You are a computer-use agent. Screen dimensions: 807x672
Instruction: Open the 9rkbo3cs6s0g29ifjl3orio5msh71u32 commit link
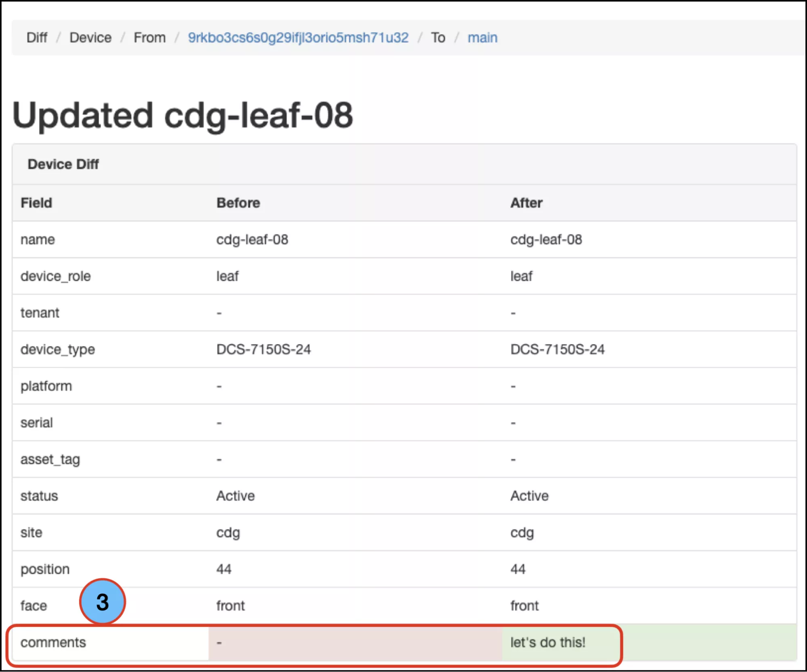click(298, 38)
